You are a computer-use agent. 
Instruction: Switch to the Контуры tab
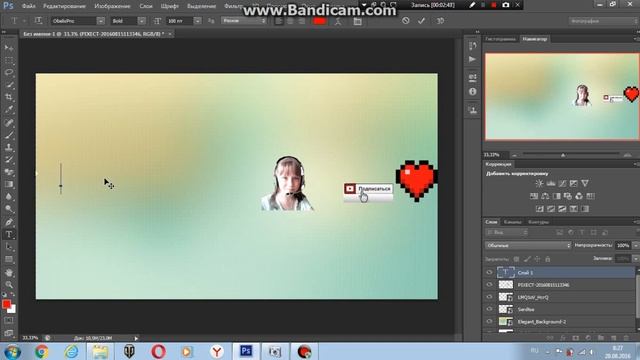click(538, 222)
